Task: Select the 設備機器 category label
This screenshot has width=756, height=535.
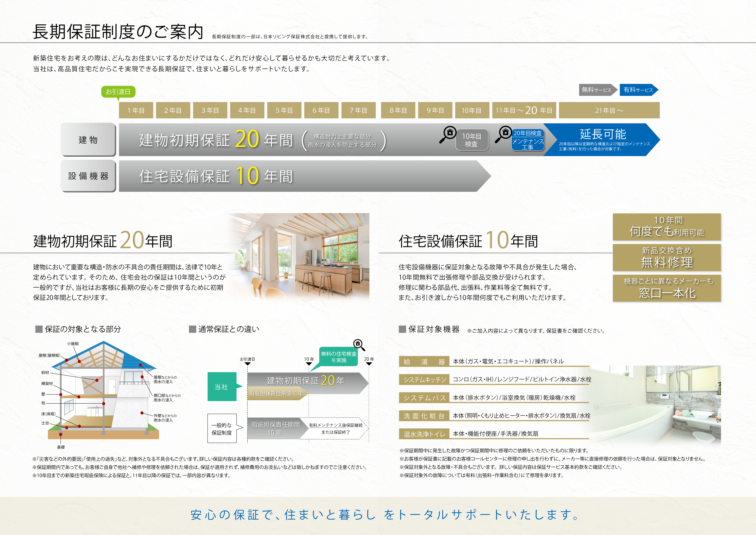Action: click(88, 176)
